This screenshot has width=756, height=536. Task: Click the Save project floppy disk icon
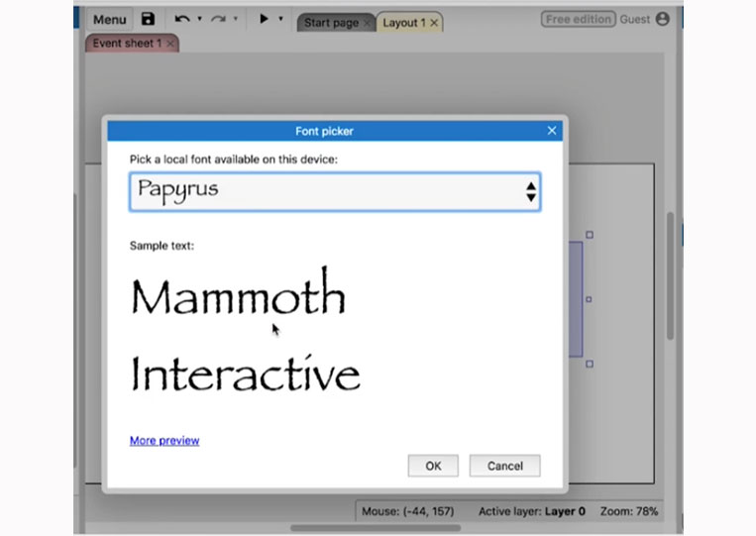148,19
